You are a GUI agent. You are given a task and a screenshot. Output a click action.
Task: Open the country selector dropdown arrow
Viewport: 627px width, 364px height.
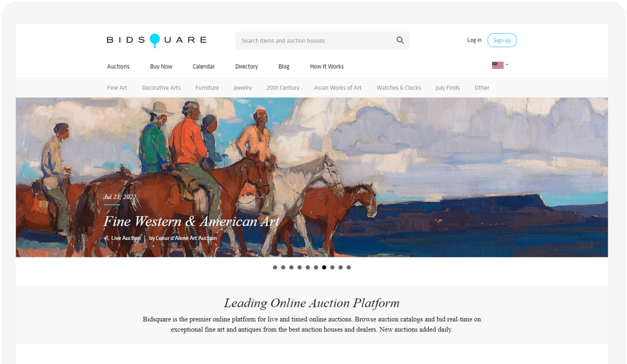[x=507, y=65]
